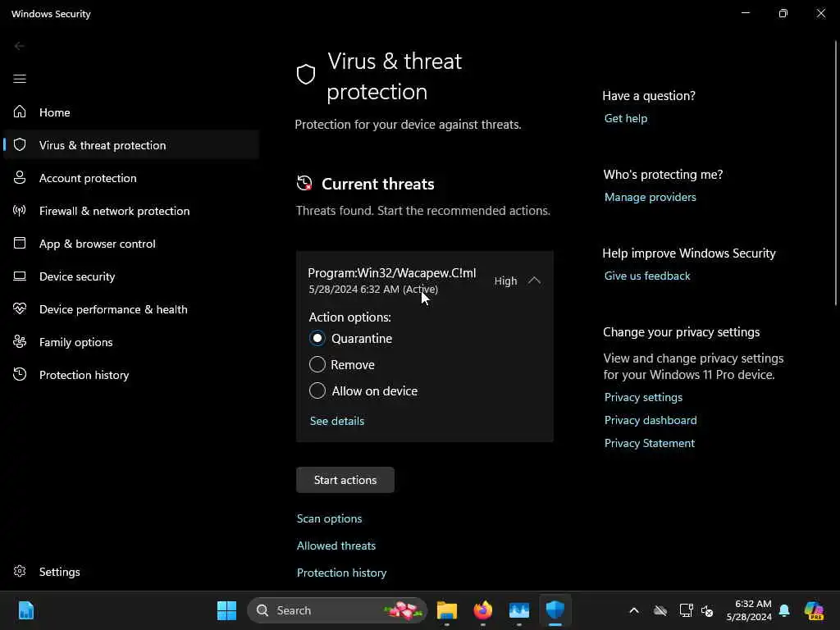Open Device security section

[131, 276]
